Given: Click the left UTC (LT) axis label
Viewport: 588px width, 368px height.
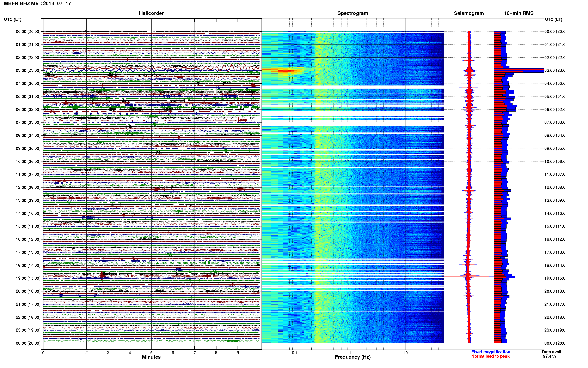Looking at the screenshot, I should 13,19.
